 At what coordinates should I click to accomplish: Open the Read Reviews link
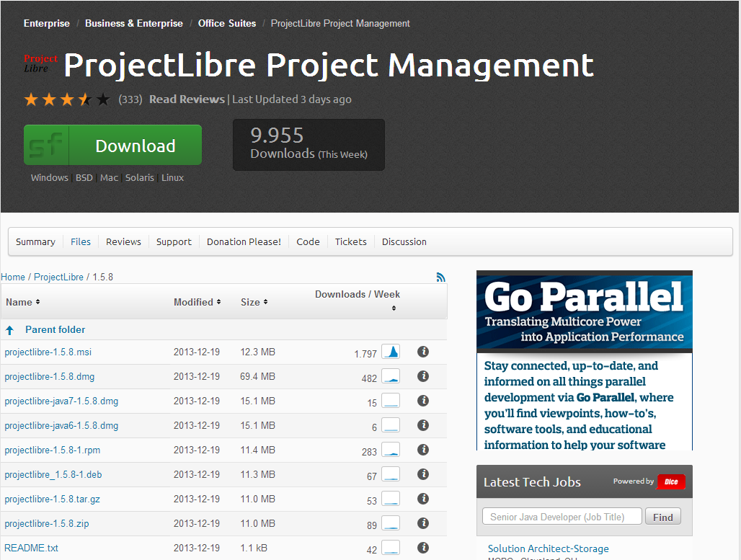coord(187,99)
